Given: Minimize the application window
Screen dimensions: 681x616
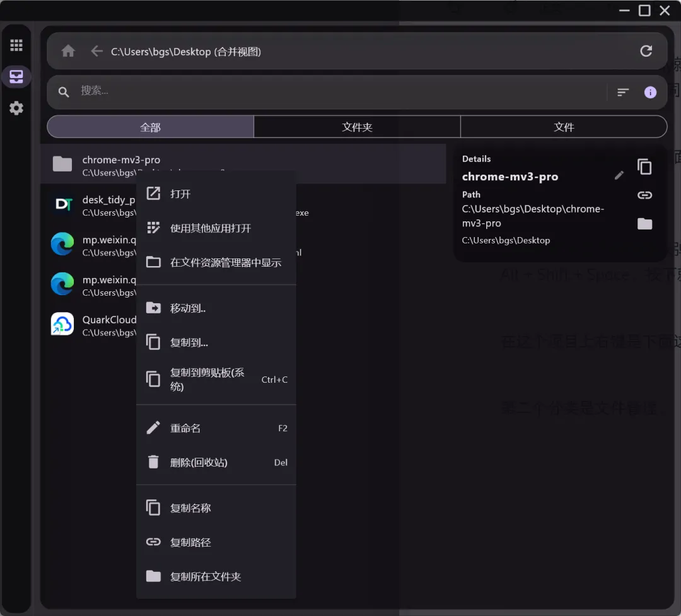Looking at the screenshot, I should click(624, 11).
